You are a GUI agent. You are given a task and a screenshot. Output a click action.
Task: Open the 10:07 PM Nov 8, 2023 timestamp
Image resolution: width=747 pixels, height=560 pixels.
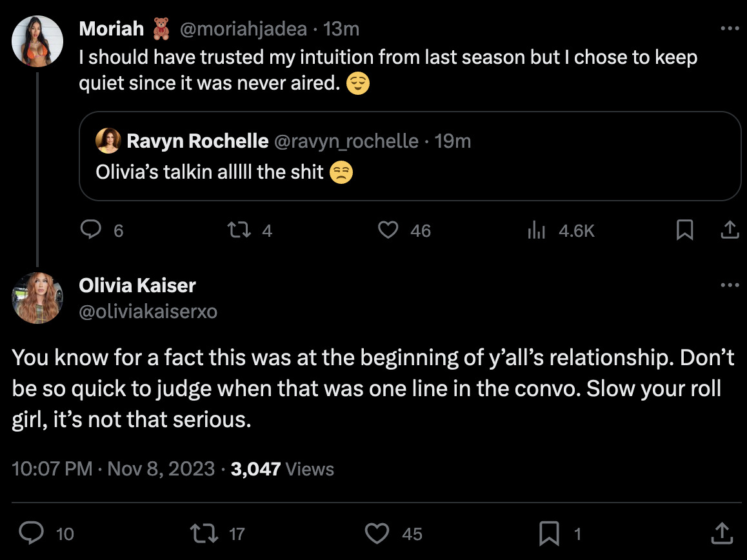(114, 468)
